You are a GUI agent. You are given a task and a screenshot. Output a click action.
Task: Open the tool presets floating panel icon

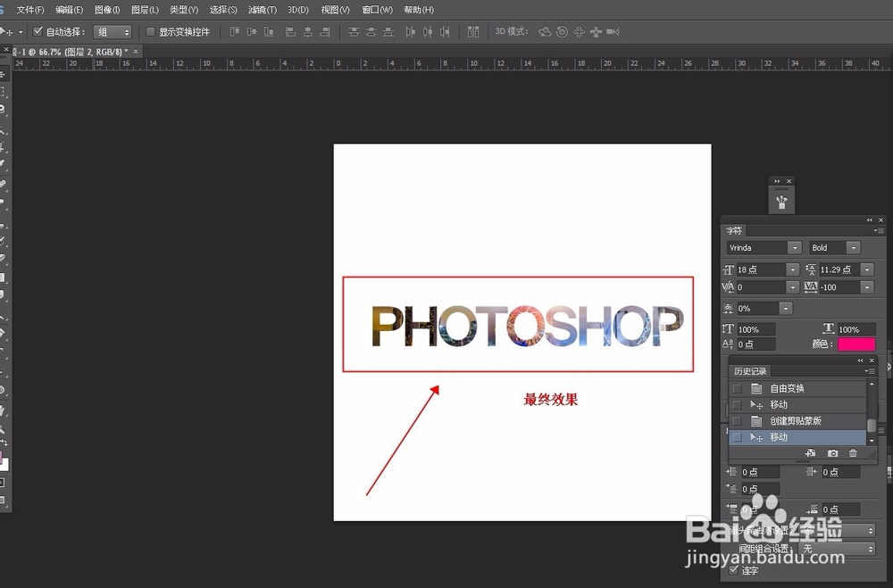781,202
